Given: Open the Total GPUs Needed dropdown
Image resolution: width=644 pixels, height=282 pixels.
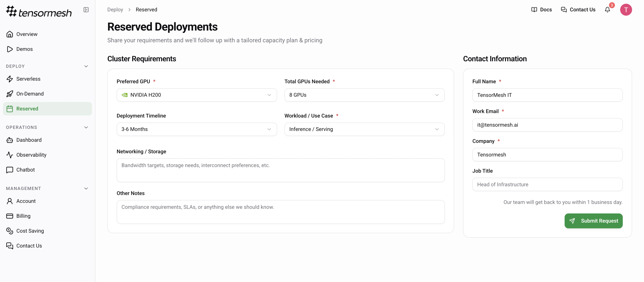Looking at the screenshot, I should (364, 95).
